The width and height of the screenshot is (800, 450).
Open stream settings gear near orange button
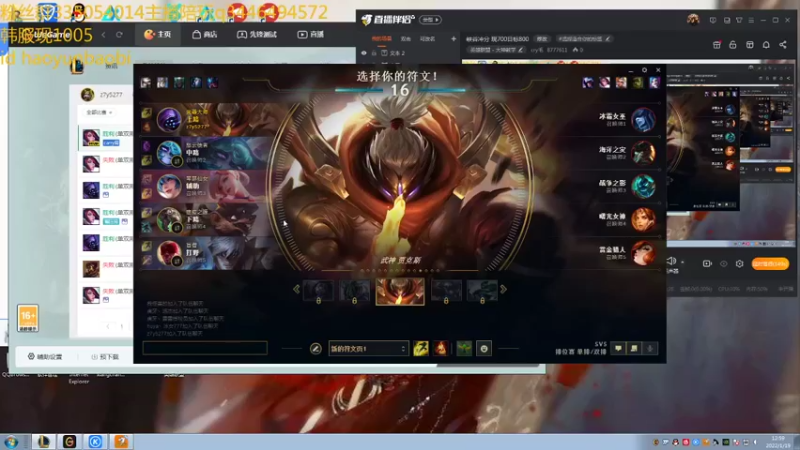coord(739,264)
